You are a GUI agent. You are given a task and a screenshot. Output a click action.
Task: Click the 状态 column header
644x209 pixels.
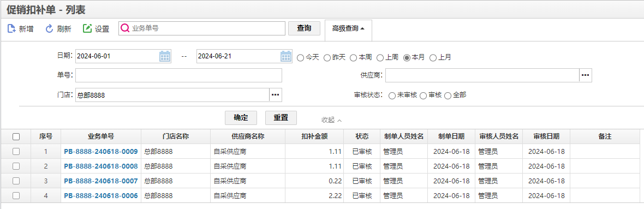click(x=362, y=137)
